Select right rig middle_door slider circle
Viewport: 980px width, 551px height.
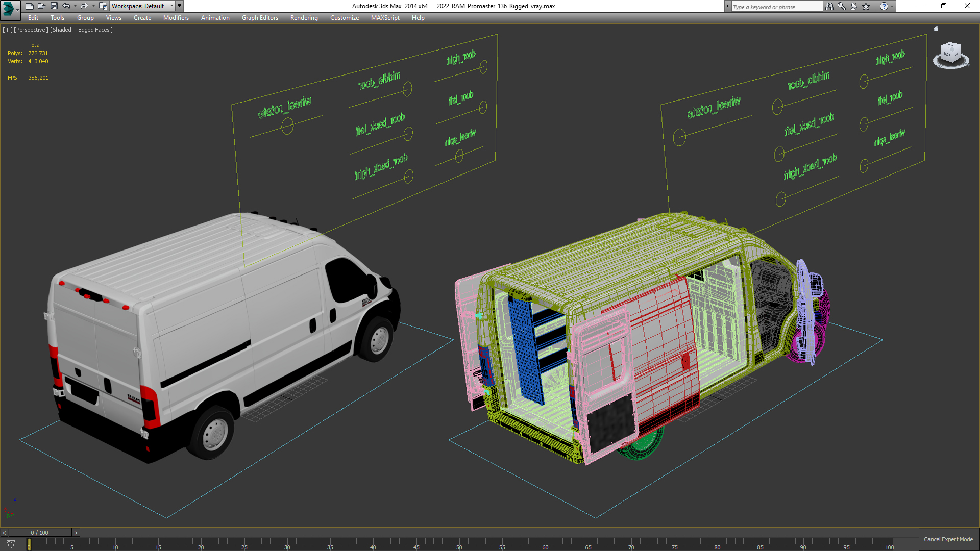click(x=777, y=107)
